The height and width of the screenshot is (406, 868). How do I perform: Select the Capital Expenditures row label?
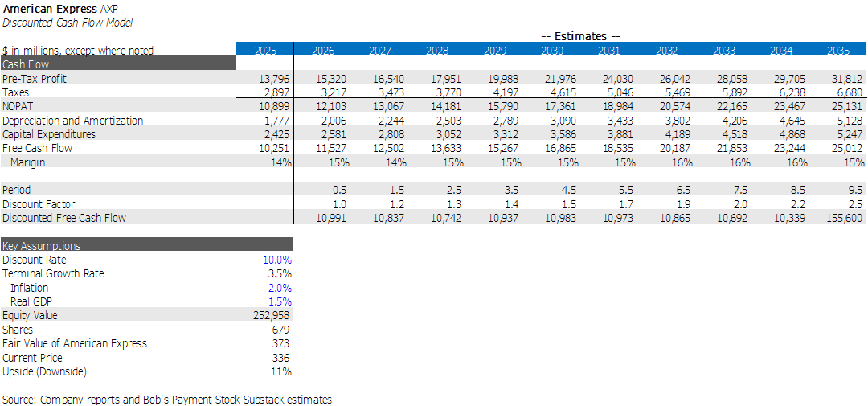[x=49, y=134]
